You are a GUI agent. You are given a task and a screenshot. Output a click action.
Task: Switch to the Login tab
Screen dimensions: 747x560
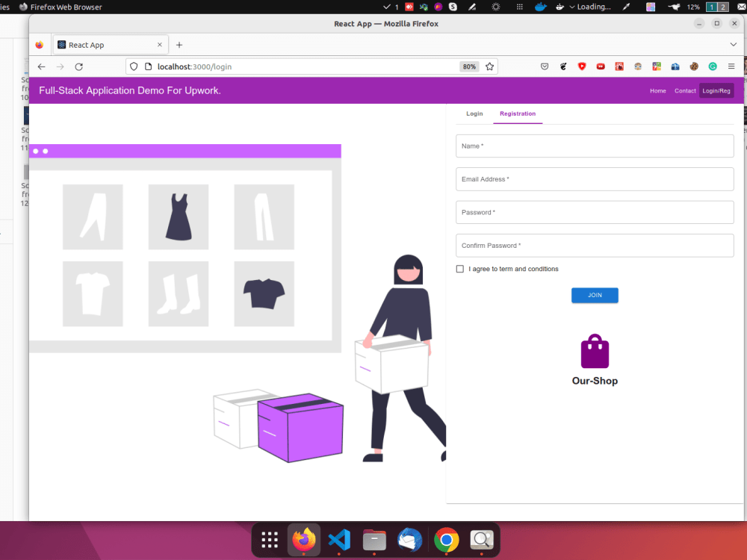pos(474,113)
